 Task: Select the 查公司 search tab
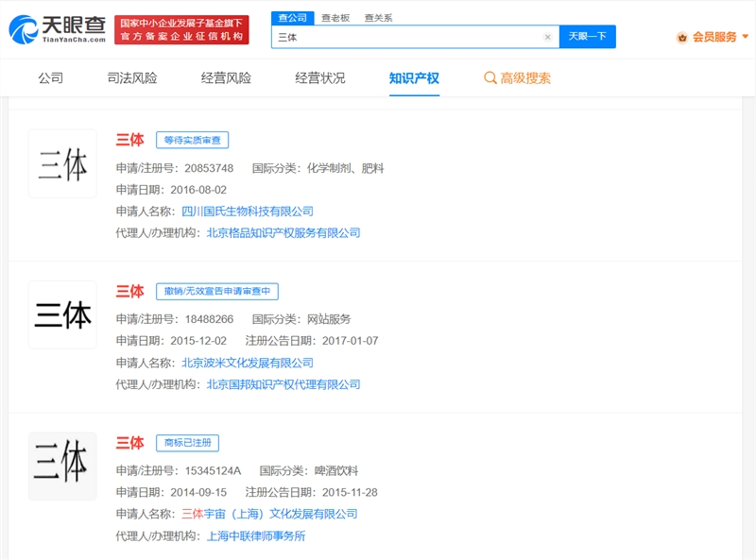[x=292, y=18]
